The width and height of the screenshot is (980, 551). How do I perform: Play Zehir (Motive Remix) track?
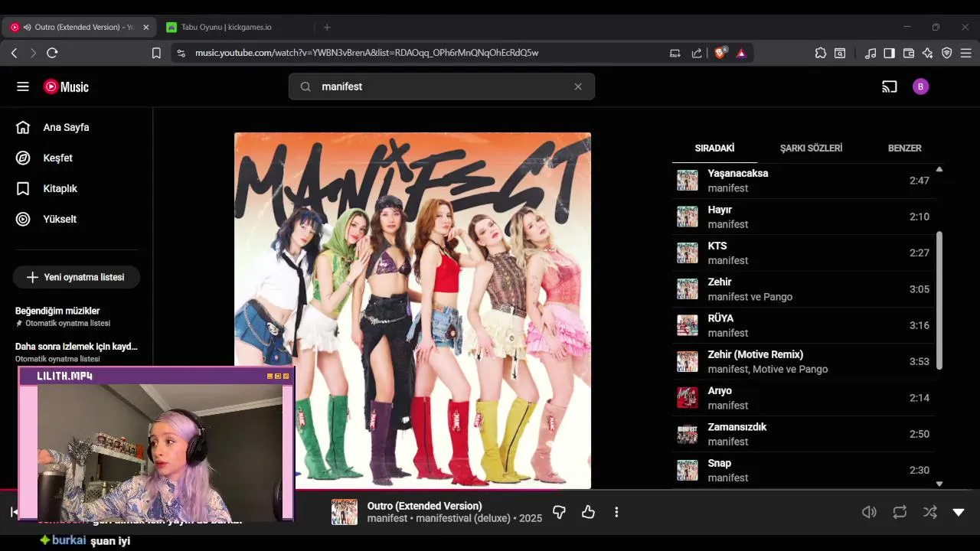click(802, 361)
